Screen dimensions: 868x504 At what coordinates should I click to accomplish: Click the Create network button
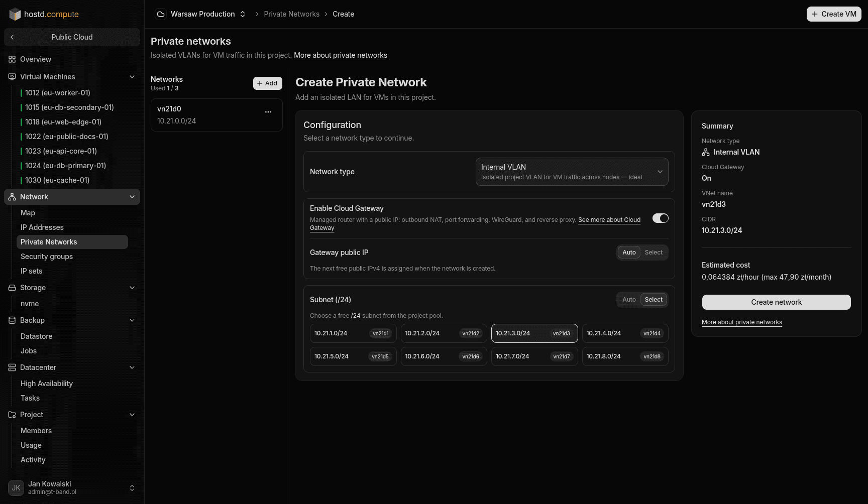[776, 302]
